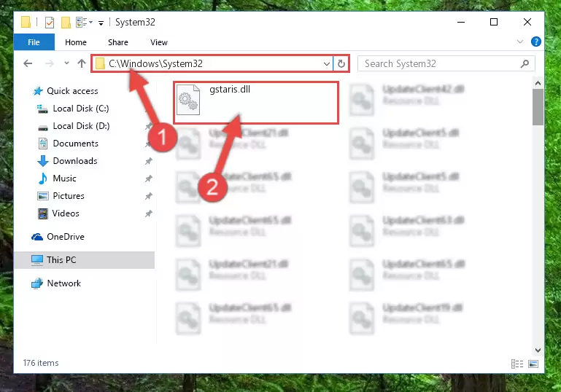Click the New Folder icon in quick access toolbar
The image size is (561, 392).
click(x=66, y=23)
